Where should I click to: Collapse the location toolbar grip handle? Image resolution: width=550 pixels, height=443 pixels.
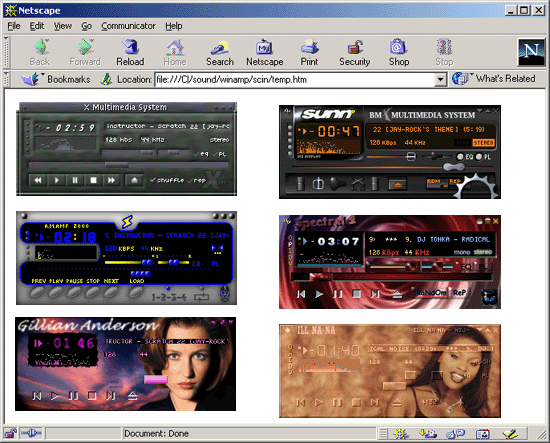(6, 79)
